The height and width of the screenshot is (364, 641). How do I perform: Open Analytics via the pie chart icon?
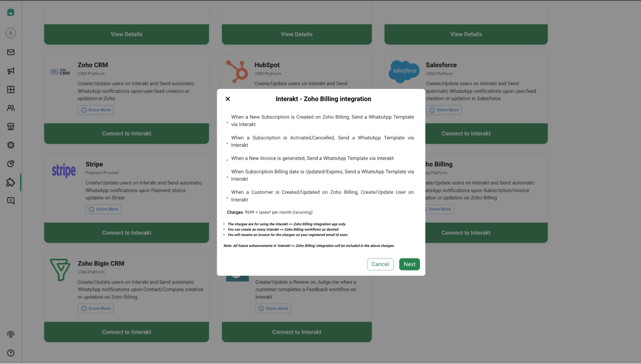click(x=11, y=164)
